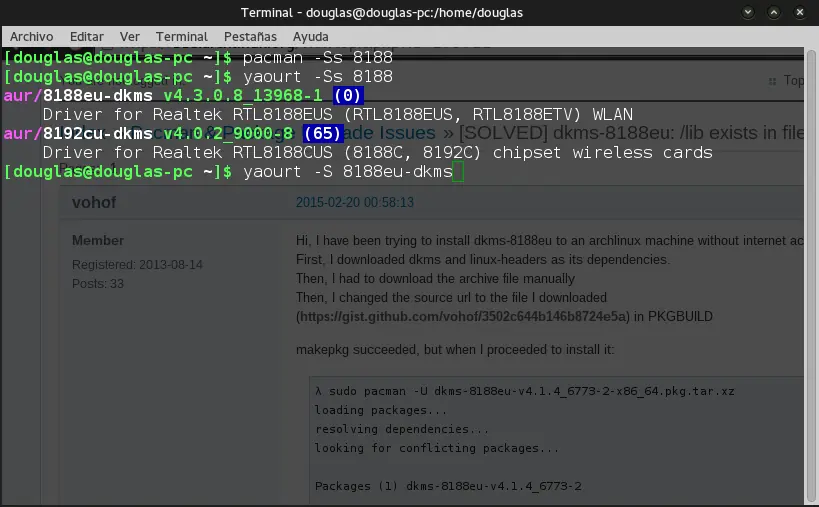Image resolution: width=819 pixels, height=507 pixels.
Task: Open the Editar menu
Action: (x=87, y=37)
